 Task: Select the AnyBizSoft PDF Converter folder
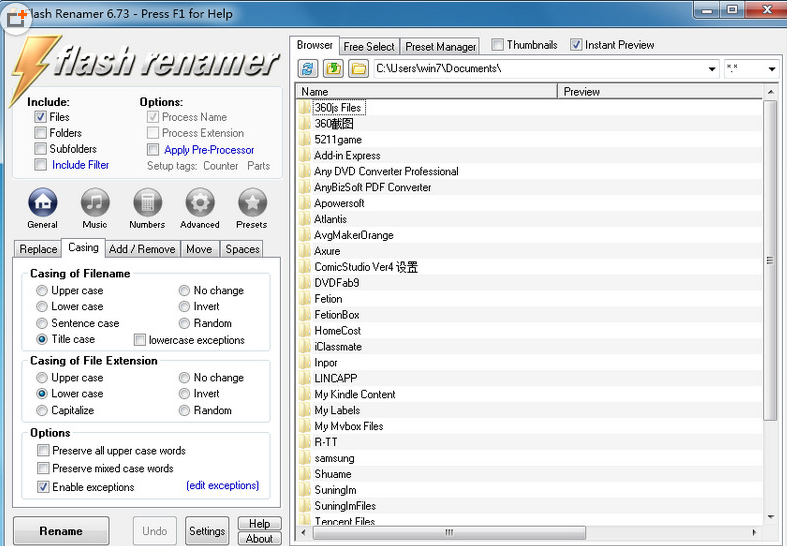coord(372,187)
